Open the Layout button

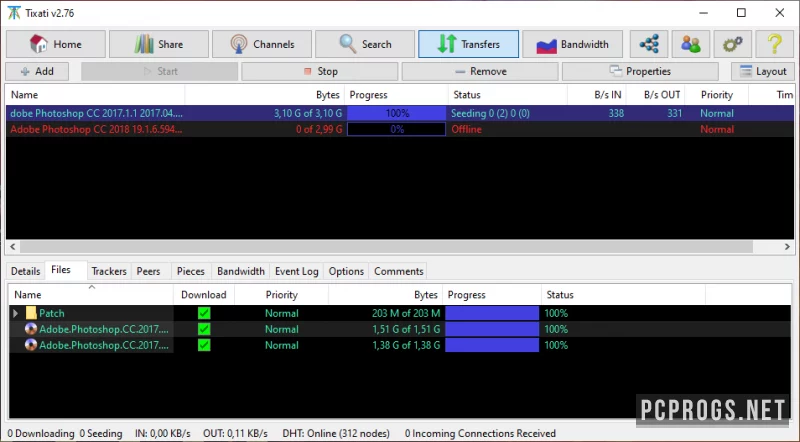(x=763, y=71)
